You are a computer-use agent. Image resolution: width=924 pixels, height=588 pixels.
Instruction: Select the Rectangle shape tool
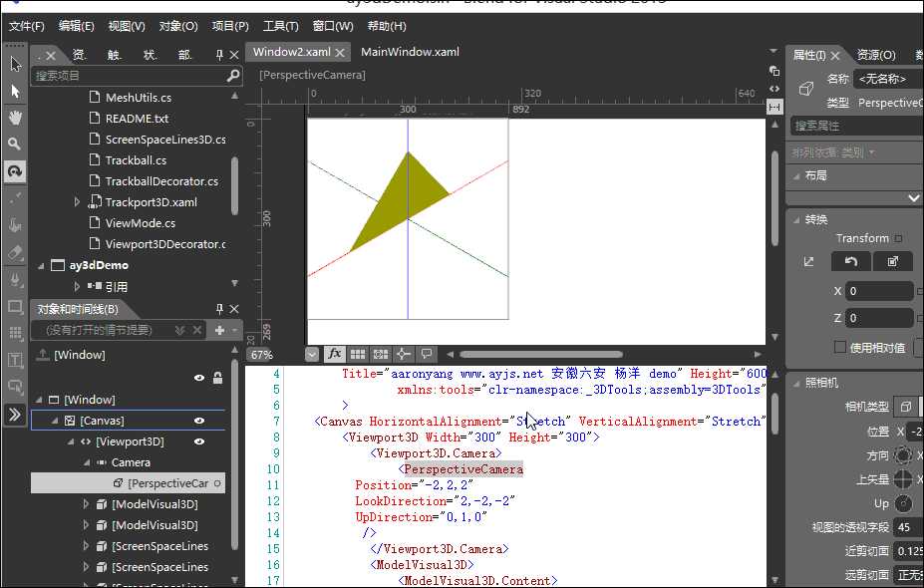15,306
